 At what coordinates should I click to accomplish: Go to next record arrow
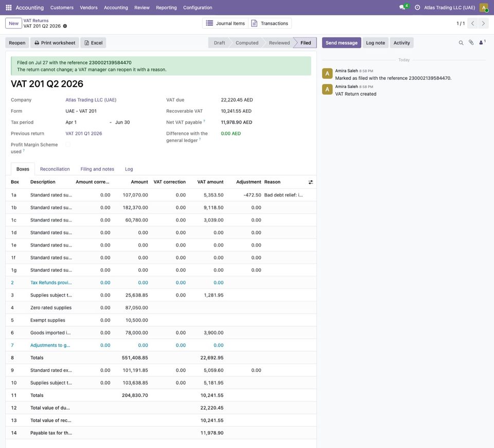pyautogui.click(x=483, y=23)
